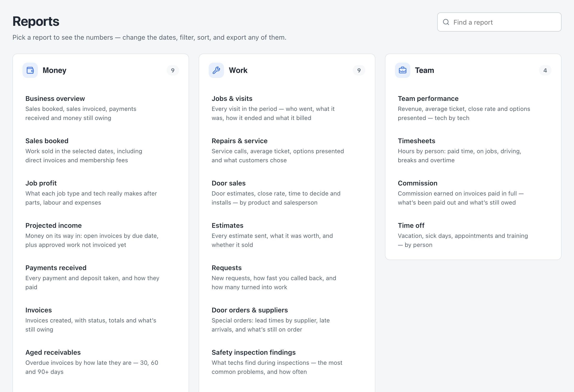Click 'Commission earned on invoices paid' description
The image size is (574, 392).
(461, 198)
